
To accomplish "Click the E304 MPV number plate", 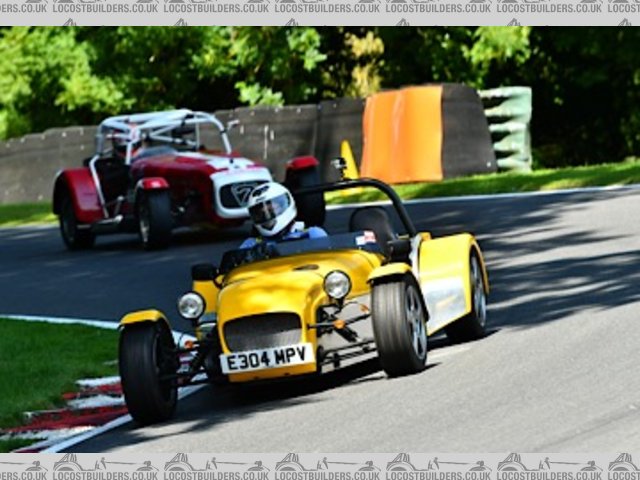I will (267, 358).
